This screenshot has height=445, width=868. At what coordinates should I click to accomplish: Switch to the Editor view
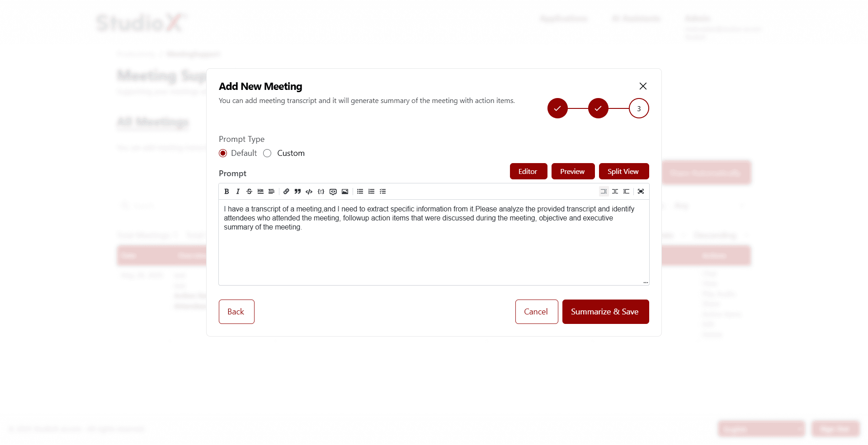click(x=528, y=171)
